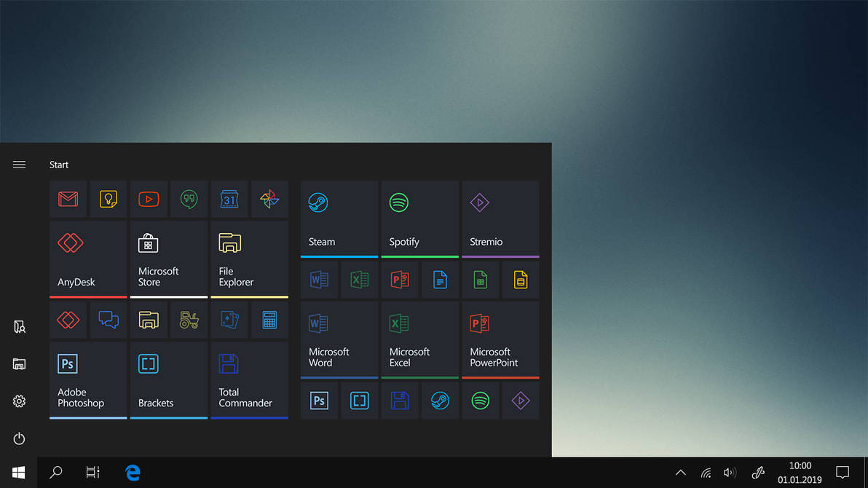
Task: Open the Gmail tile
Action: 68,199
